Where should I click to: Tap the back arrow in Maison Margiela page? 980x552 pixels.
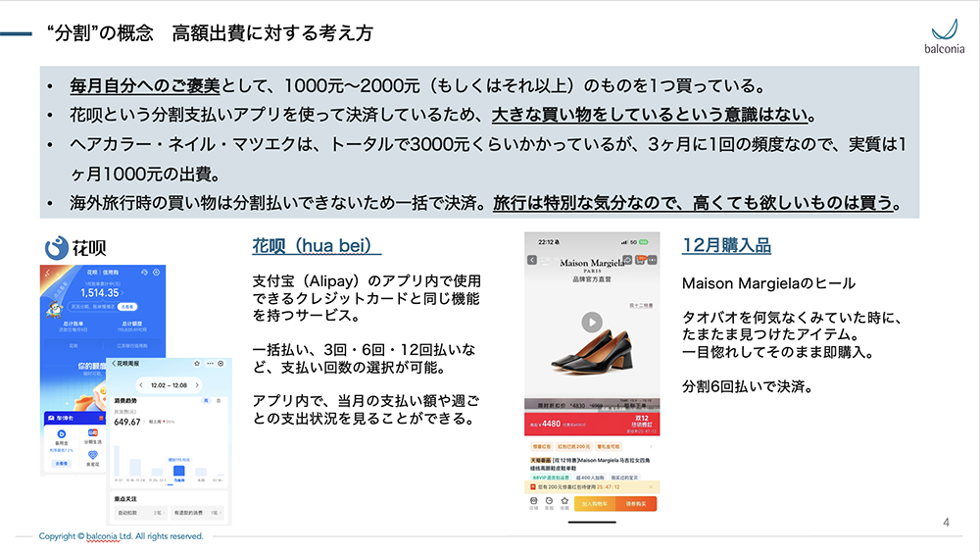[x=532, y=260]
